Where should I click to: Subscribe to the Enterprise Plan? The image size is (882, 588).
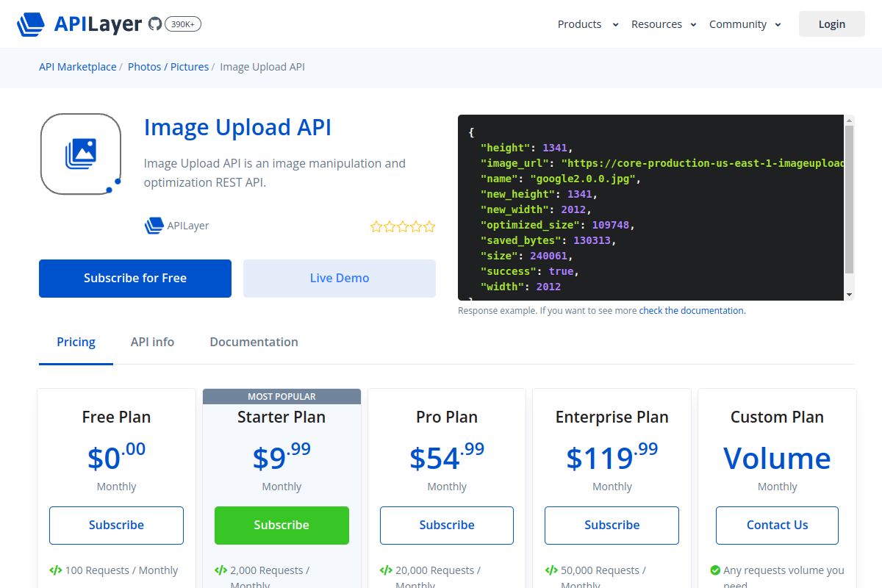coord(612,526)
